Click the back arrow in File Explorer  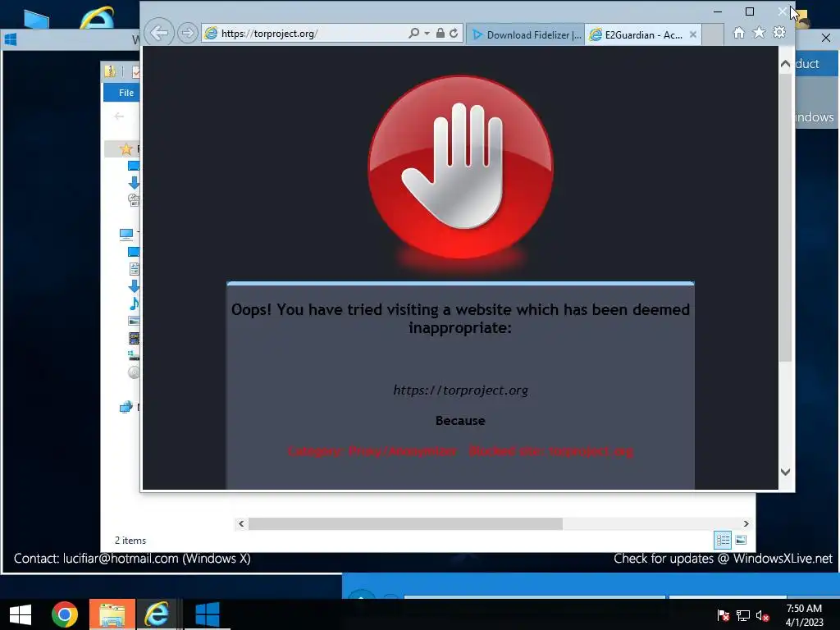[119, 116]
